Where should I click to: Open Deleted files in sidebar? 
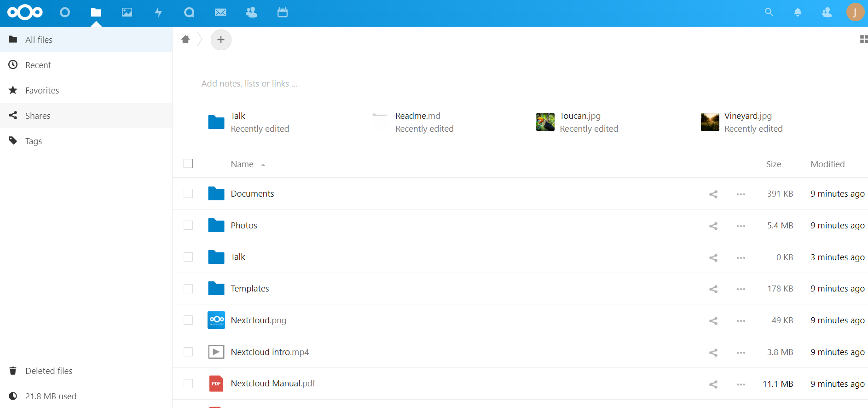pos(86,371)
